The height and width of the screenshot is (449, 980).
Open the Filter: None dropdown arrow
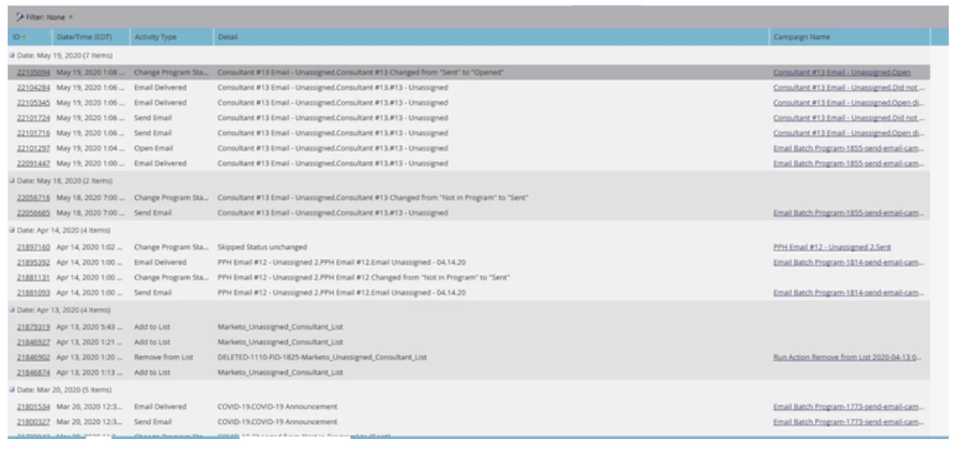(x=71, y=17)
